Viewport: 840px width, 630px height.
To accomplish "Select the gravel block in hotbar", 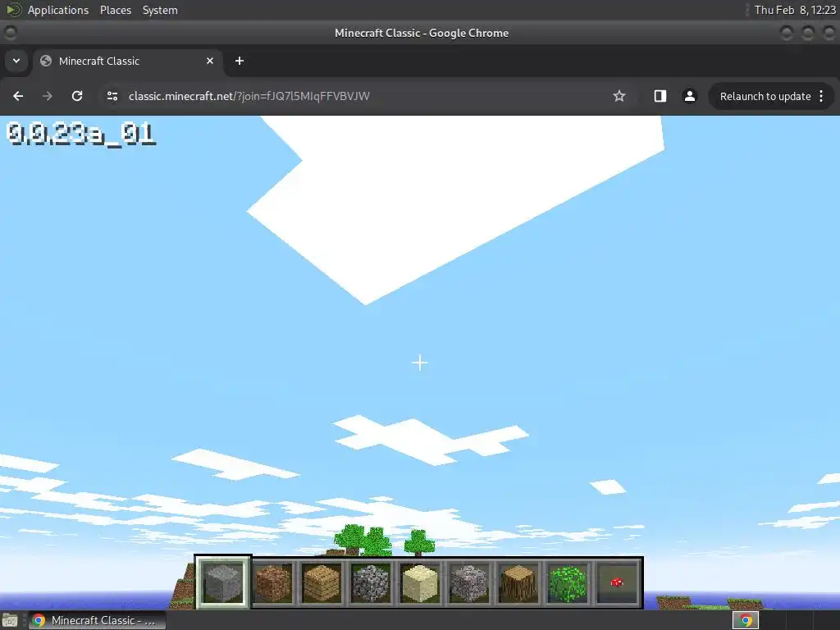I will [469, 582].
